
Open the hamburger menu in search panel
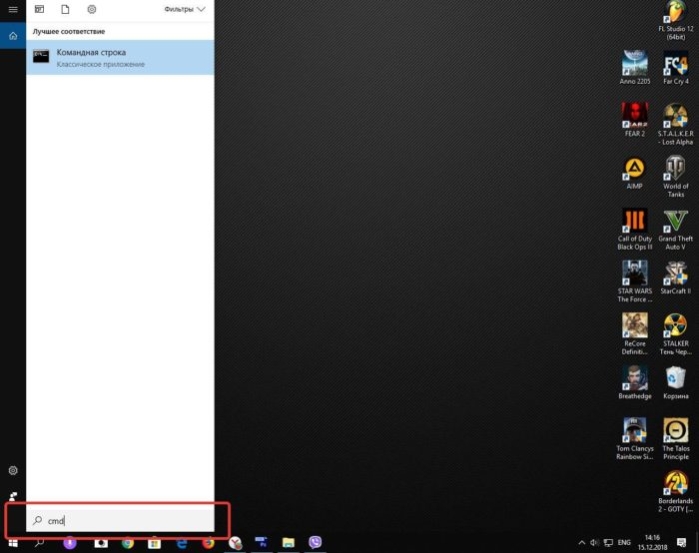pyautogui.click(x=13, y=9)
